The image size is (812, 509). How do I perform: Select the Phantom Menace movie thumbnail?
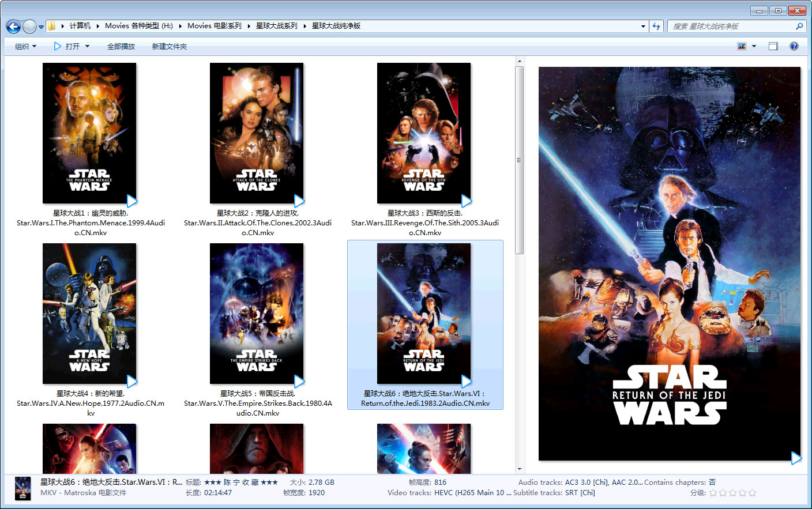89,133
